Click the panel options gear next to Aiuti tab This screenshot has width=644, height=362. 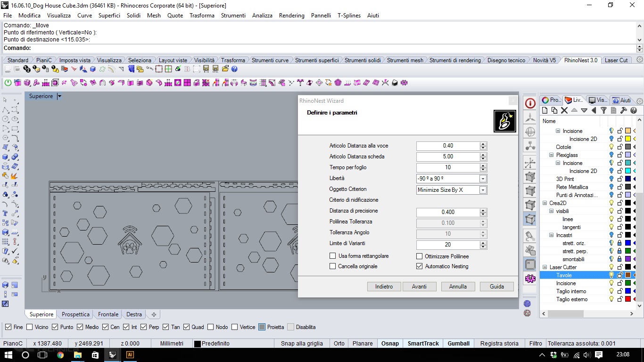(639, 100)
